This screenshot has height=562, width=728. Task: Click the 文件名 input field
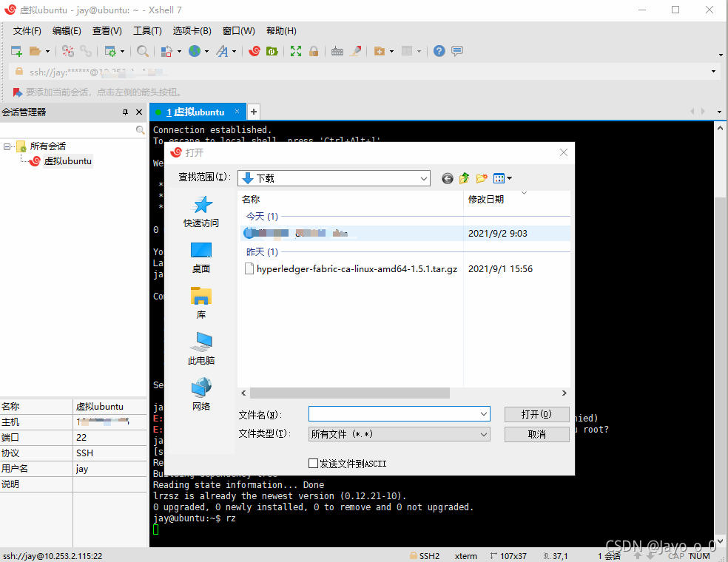394,414
